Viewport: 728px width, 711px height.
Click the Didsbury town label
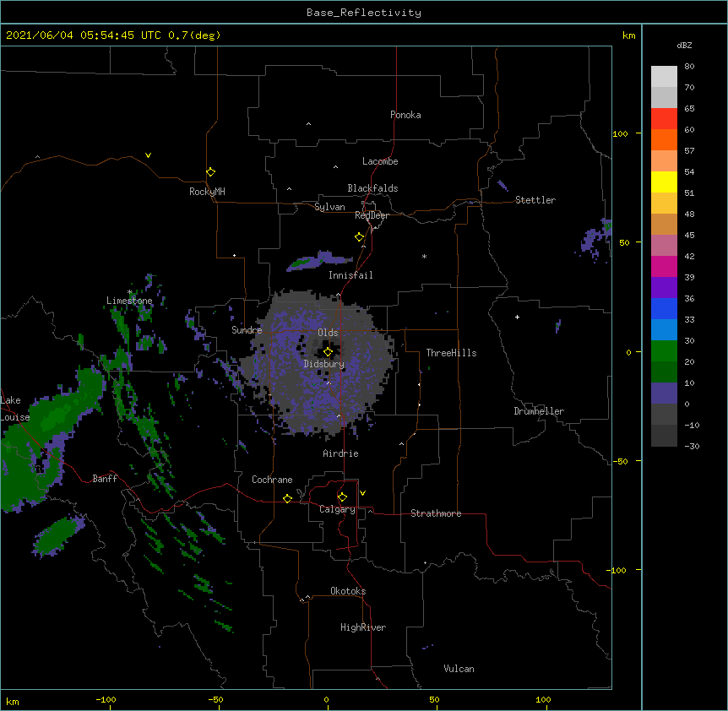324,364
